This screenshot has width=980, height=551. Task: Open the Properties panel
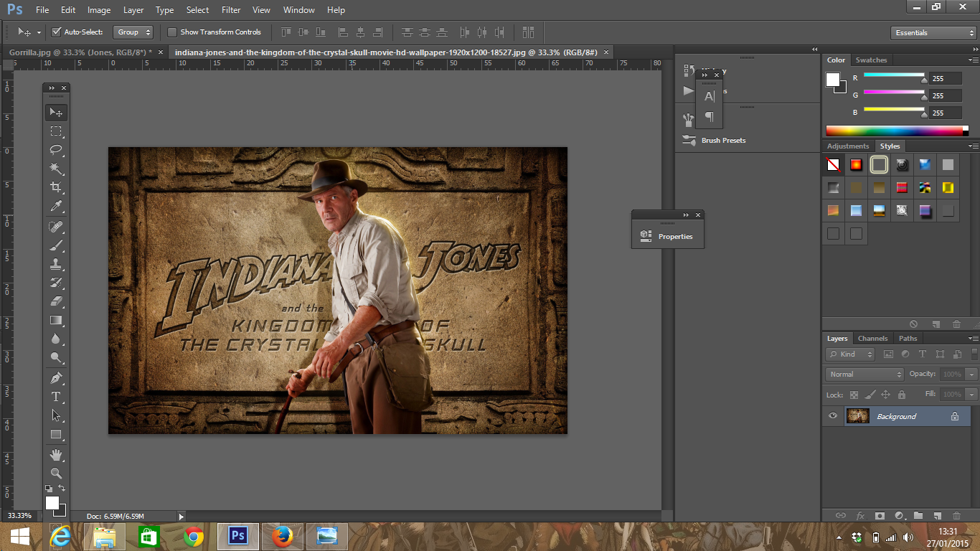coord(675,237)
